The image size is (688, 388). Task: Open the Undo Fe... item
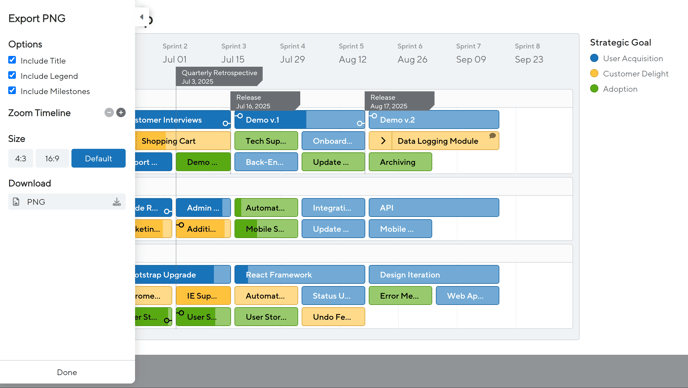tap(333, 316)
